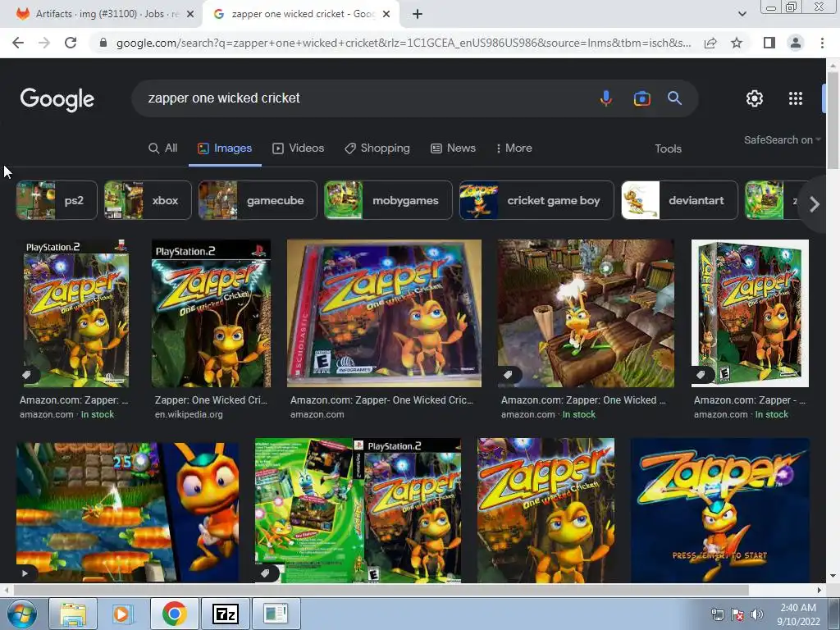Switch to Artifacts img browser tab

(102, 15)
